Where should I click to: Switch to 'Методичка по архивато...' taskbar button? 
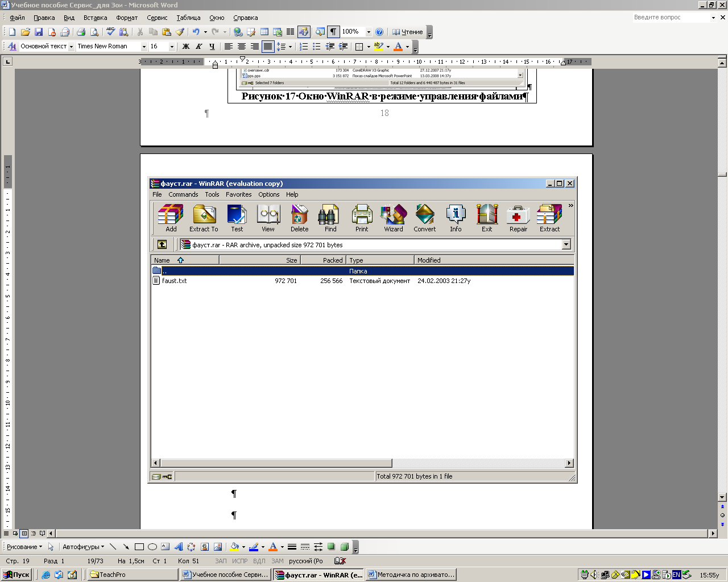[x=411, y=575]
